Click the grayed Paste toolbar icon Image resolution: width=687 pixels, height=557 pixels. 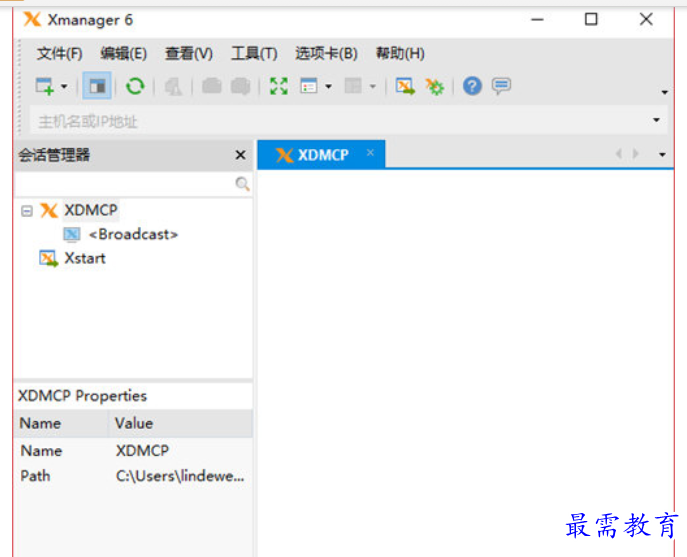[241, 86]
